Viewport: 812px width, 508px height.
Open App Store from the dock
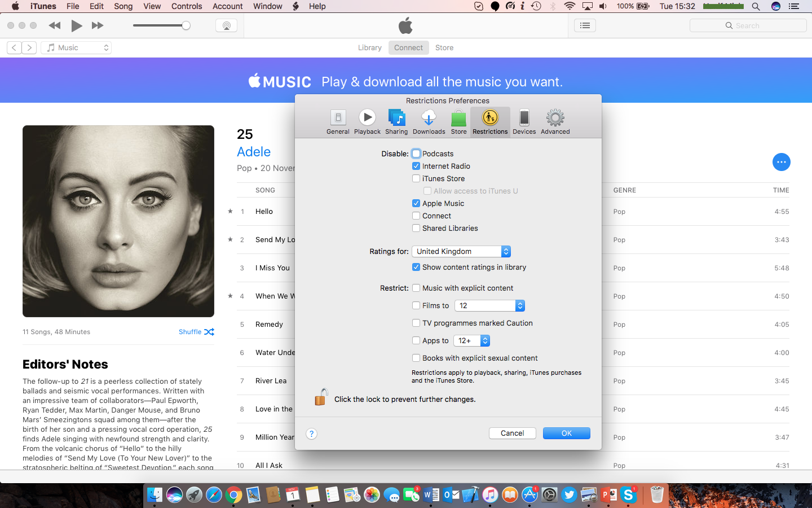tap(529, 495)
